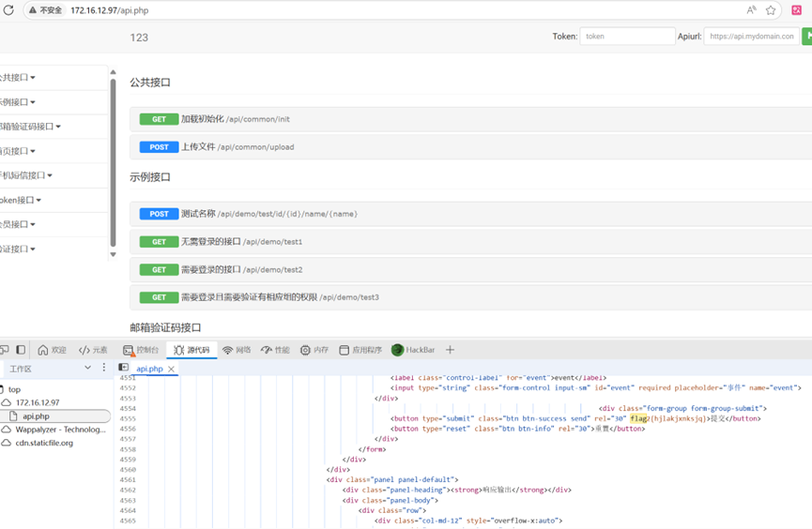Select cdn.staticfile.org in sources tree

pyautogui.click(x=44, y=443)
